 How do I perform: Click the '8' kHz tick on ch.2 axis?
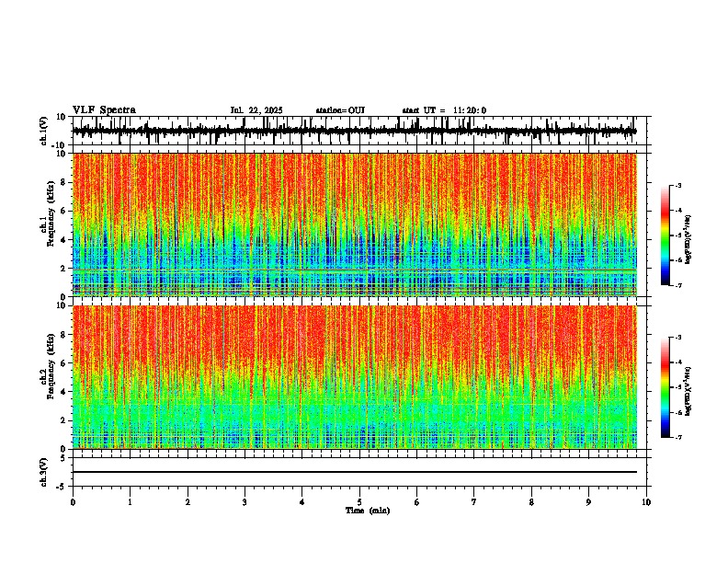pos(64,335)
